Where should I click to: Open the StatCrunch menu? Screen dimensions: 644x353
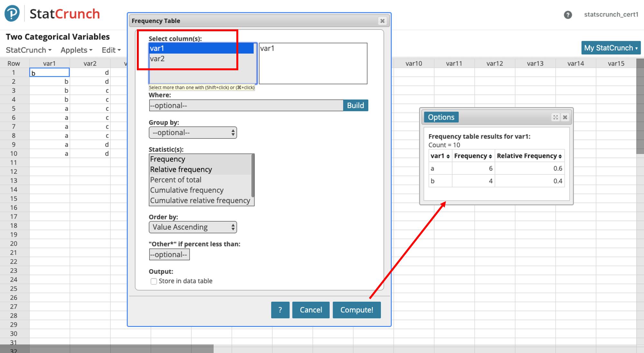(28, 50)
